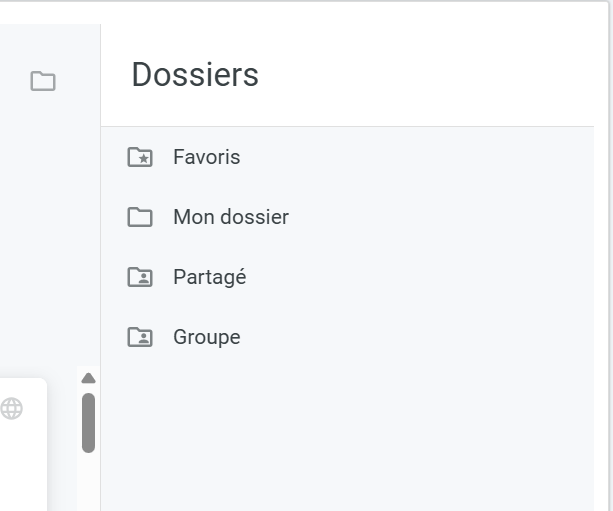Click the Dossiers panel heading
613x511 pixels.
[195, 75]
